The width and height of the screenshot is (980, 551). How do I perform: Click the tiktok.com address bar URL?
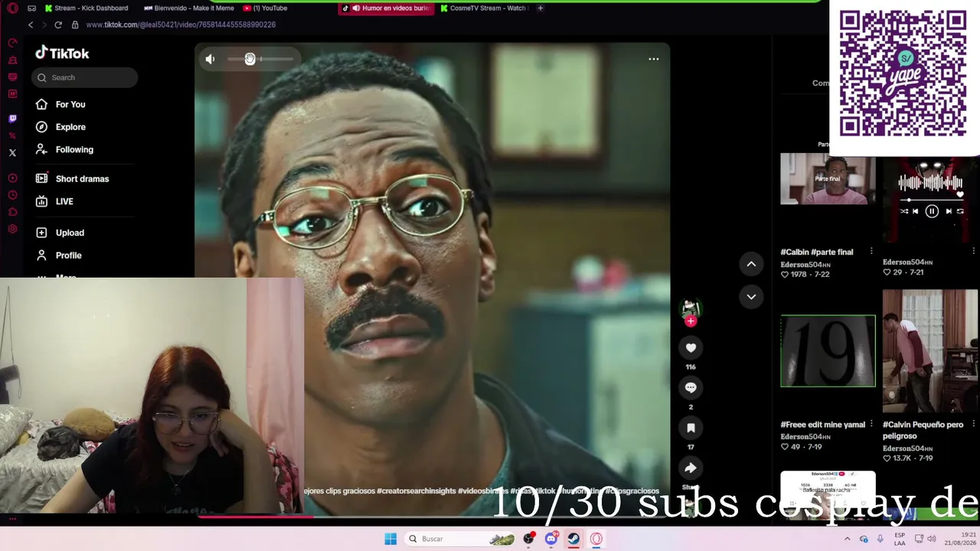(181, 24)
